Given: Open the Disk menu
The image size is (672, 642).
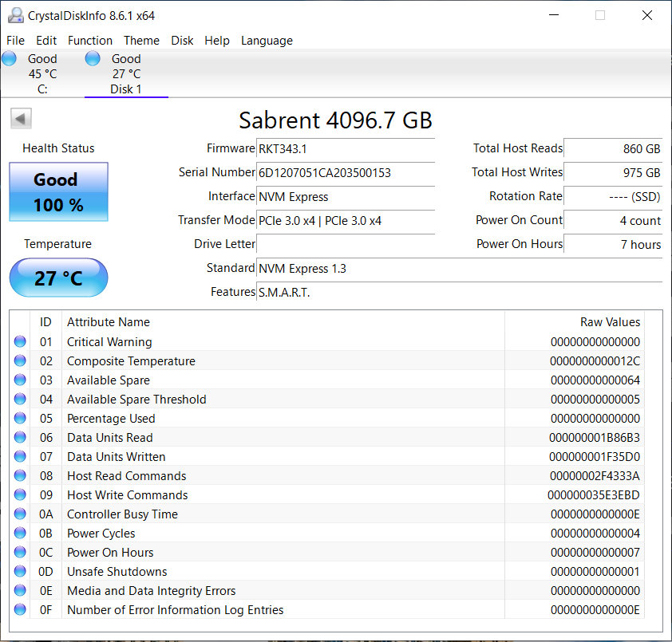Looking at the screenshot, I should [182, 41].
